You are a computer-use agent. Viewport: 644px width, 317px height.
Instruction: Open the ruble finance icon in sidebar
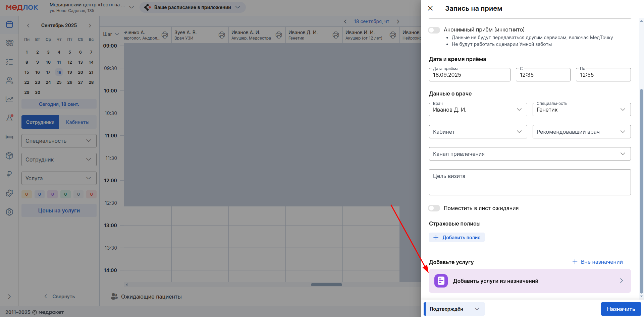[9, 174]
